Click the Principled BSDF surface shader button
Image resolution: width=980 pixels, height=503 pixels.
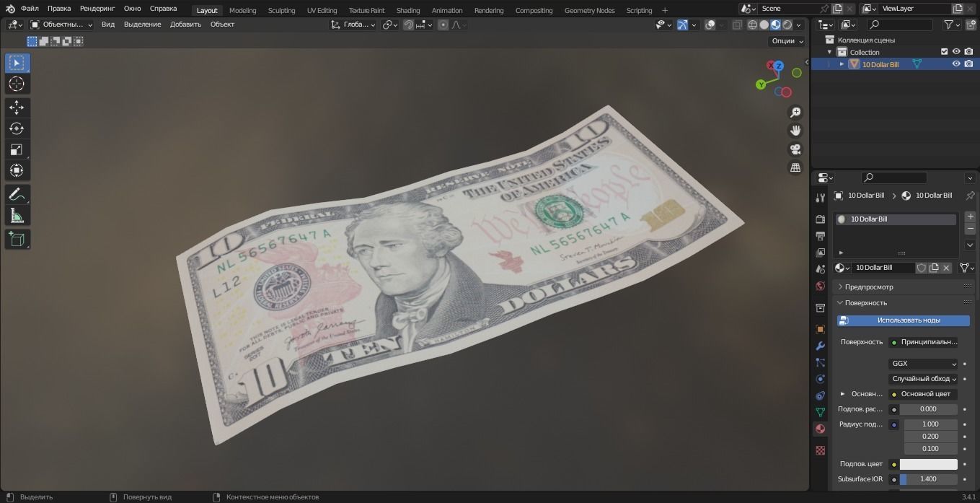[923, 342]
